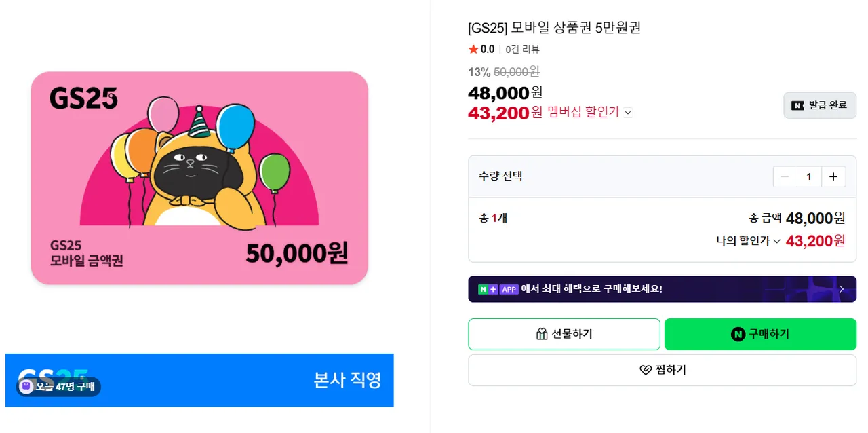Click the gift box icon on 선물하기
The width and height of the screenshot is (868, 433).
(x=541, y=334)
